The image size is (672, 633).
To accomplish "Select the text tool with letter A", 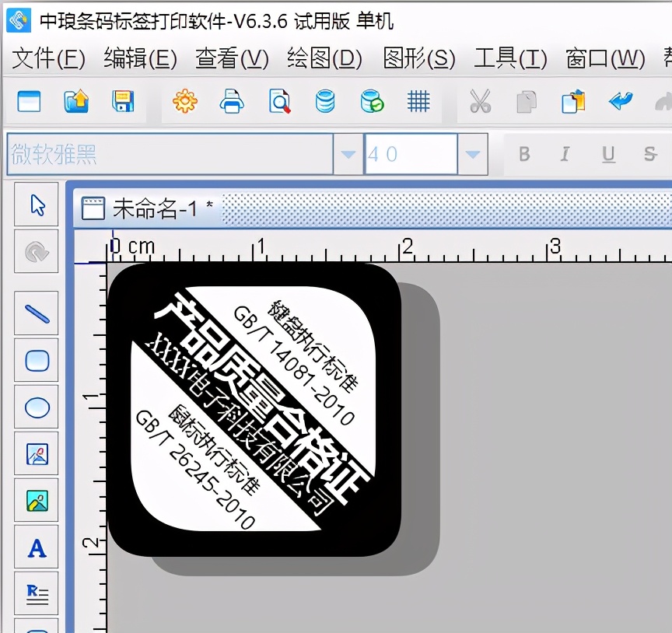I will [x=36, y=549].
